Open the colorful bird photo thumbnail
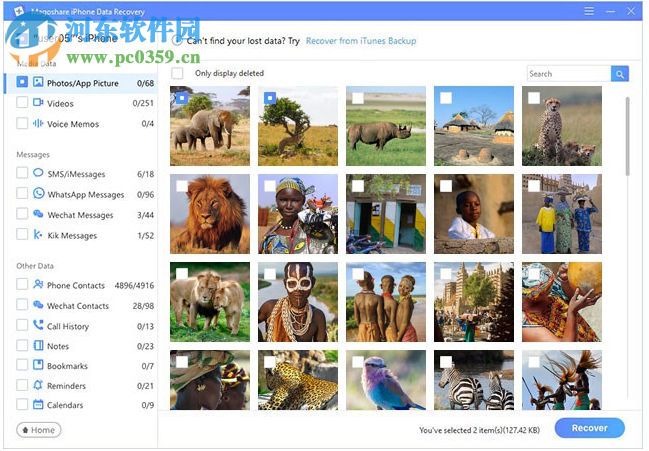 point(386,380)
